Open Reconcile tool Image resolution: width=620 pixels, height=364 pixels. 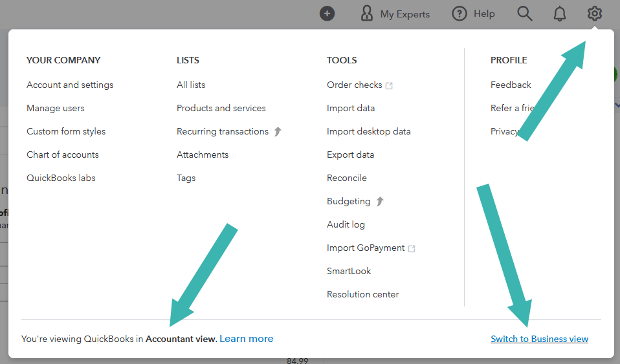[x=347, y=178]
